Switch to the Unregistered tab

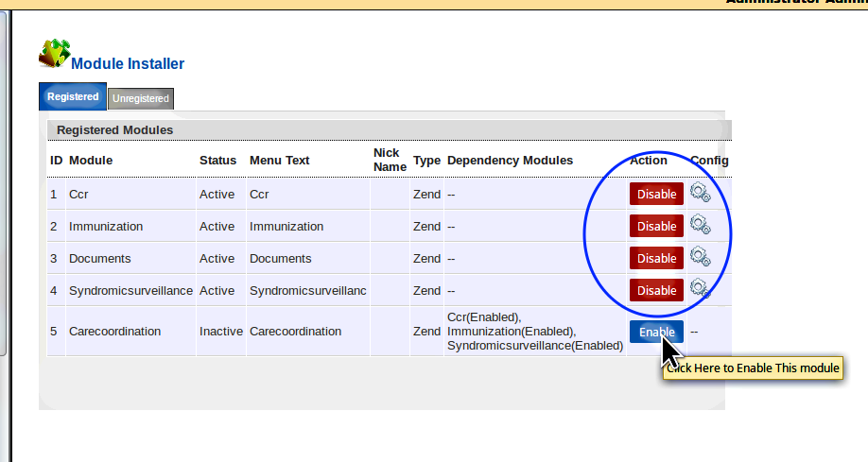click(x=140, y=98)
